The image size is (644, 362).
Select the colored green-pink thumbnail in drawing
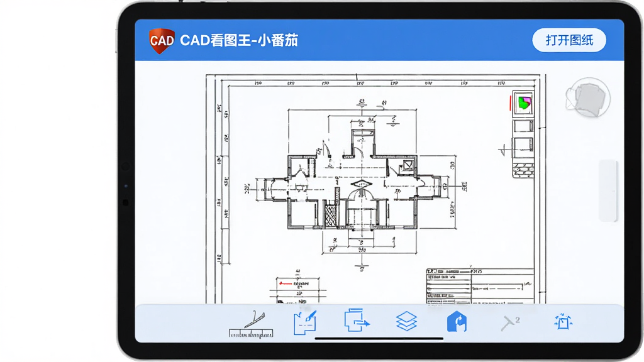point(524,103)
